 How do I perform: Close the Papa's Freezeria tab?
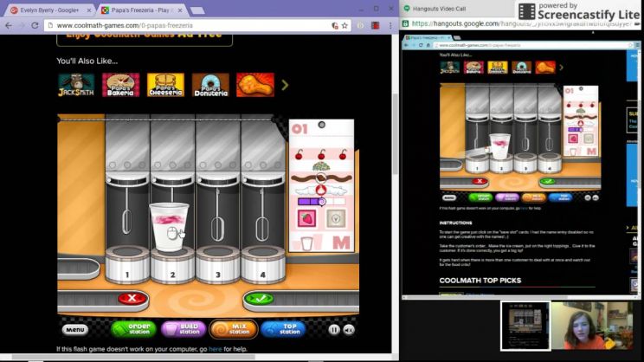click(x=180, y=10)
